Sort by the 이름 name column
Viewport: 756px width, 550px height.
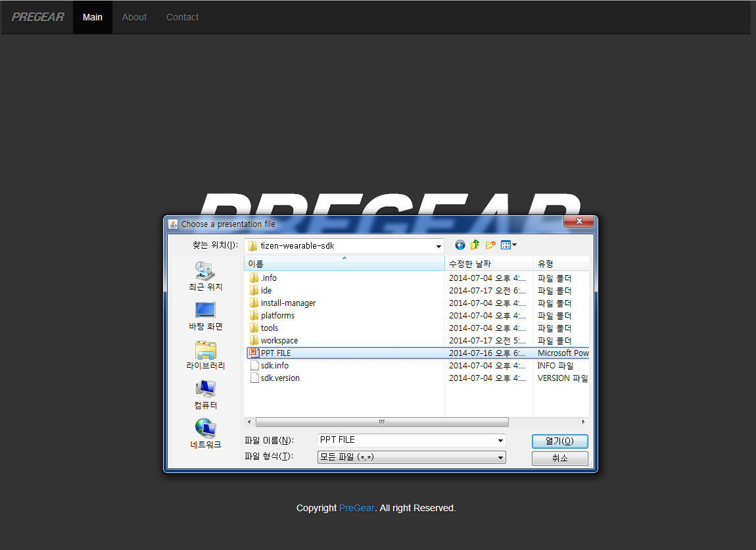[x=344, y=264]
